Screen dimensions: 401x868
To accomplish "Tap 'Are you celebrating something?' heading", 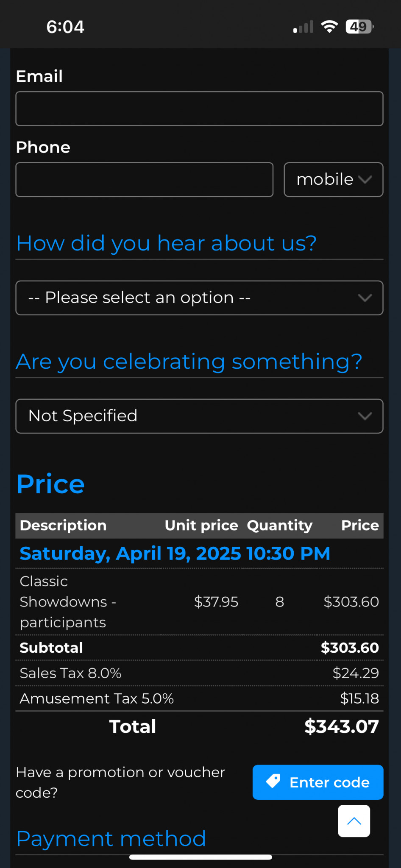I will point(189,362).
